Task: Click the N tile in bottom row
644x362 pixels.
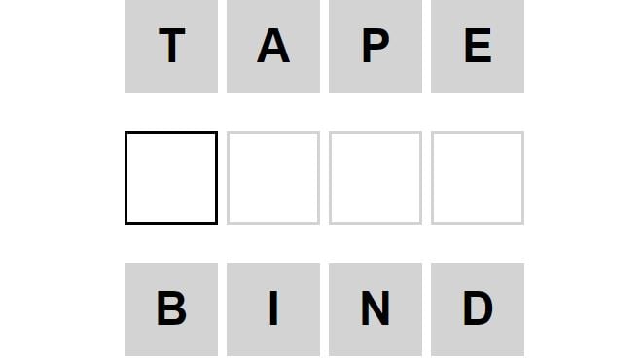Action: click(376, 309)
